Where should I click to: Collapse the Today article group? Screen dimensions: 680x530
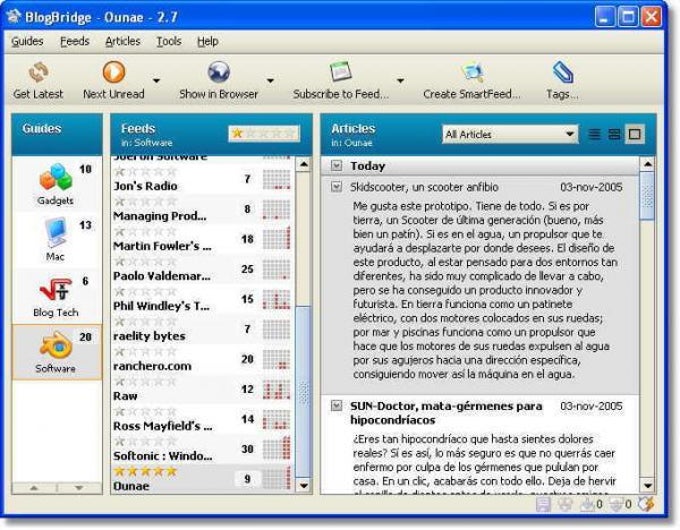[337, 166]
